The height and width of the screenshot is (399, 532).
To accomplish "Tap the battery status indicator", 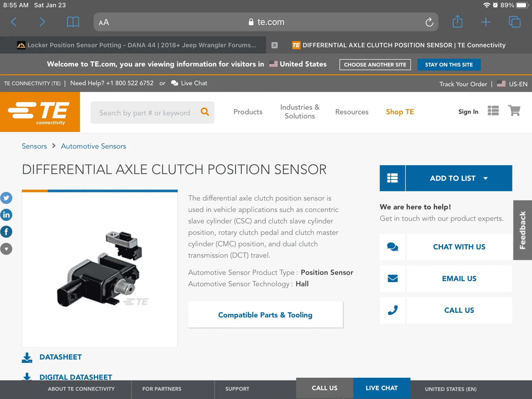I will pyautogui.click(x=522, y=5).
